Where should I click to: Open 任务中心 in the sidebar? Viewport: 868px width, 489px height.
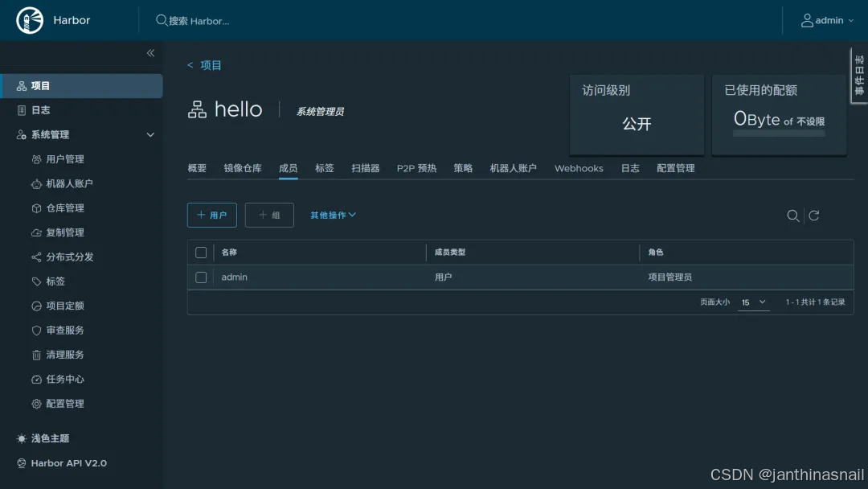click(x=65, y=380)
